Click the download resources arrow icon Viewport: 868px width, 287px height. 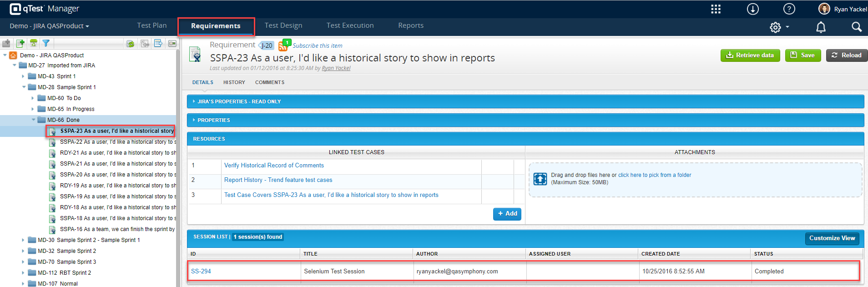752,9
